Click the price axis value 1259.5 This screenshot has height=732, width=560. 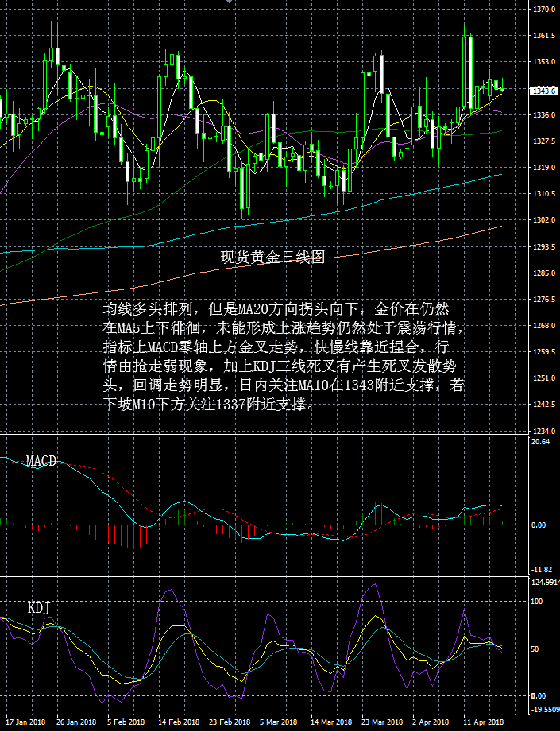(544, 351)
